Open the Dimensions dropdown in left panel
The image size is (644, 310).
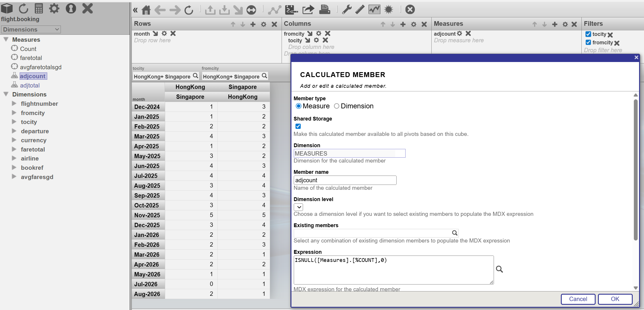(31, 30)
